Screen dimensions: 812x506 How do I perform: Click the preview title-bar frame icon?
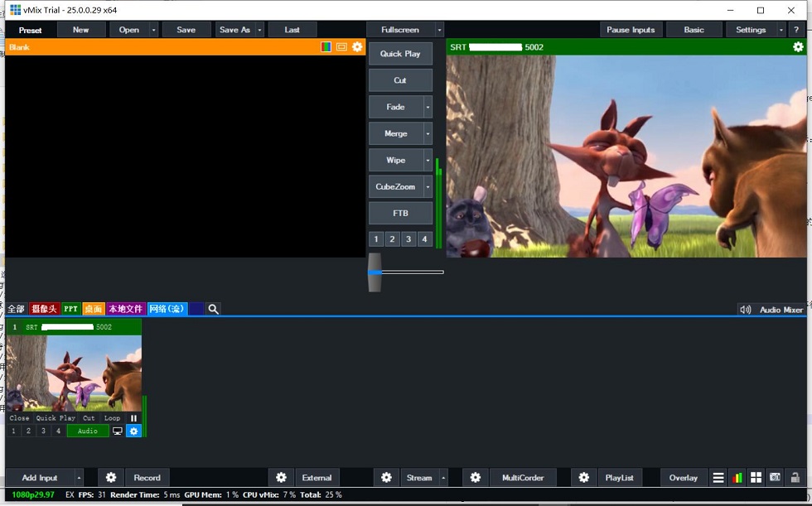[341, 47]
